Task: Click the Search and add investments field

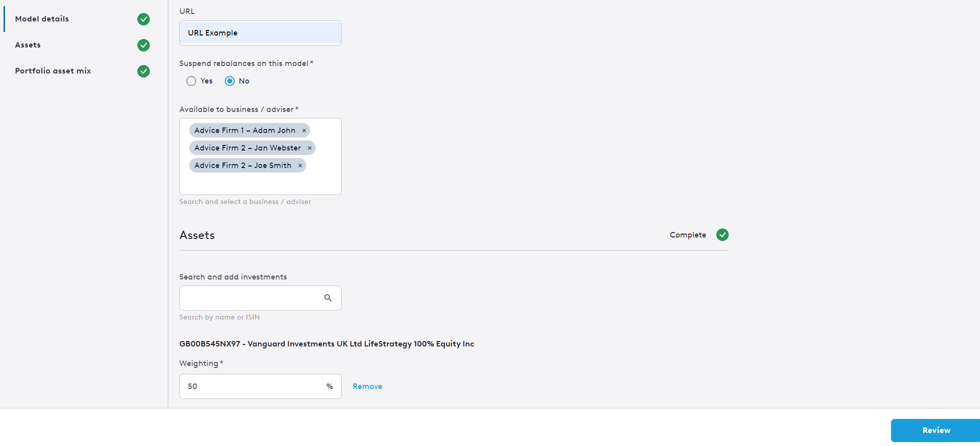Action: point(260,298)
